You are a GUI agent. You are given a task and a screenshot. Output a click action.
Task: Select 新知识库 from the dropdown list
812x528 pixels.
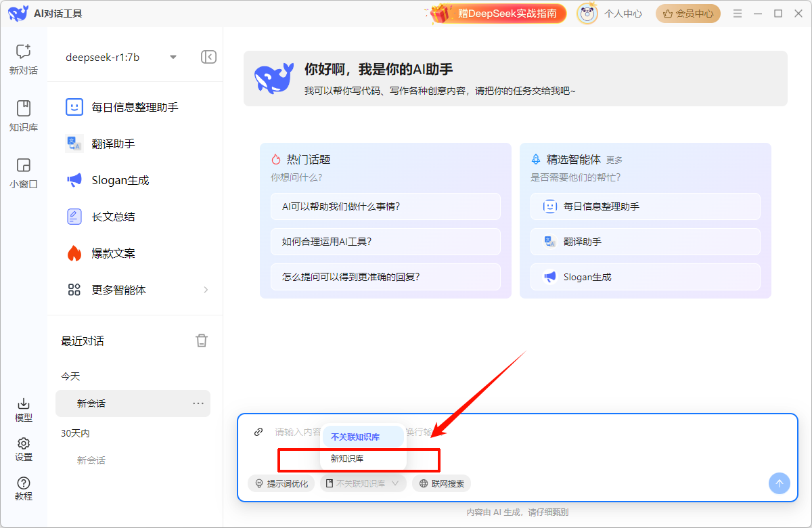click(x=347, y=458)
